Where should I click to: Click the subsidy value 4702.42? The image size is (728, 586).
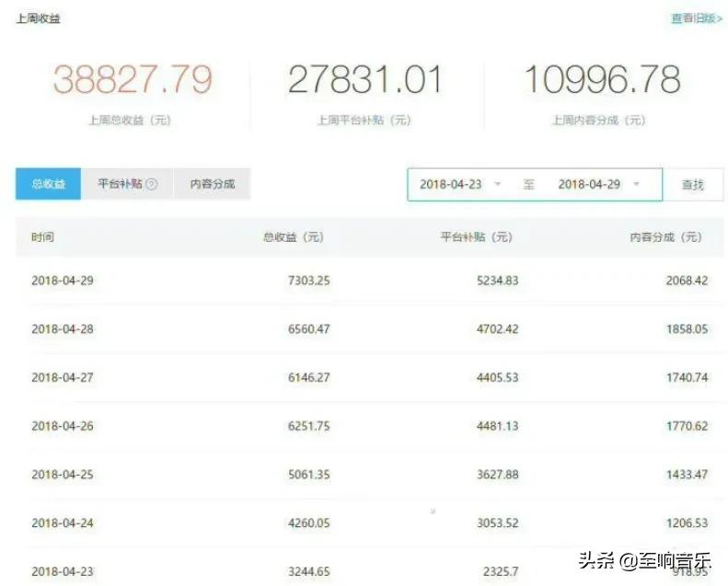[x=498, y=329]
